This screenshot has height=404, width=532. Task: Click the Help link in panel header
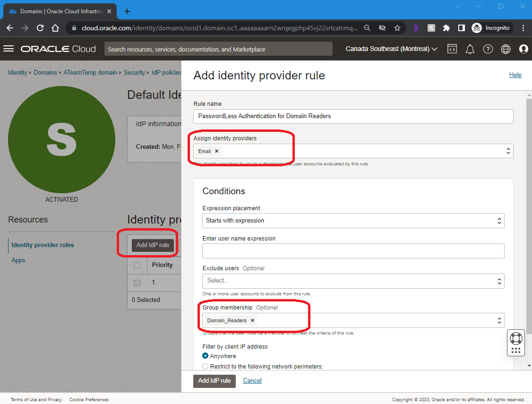(x=515, y=75)
